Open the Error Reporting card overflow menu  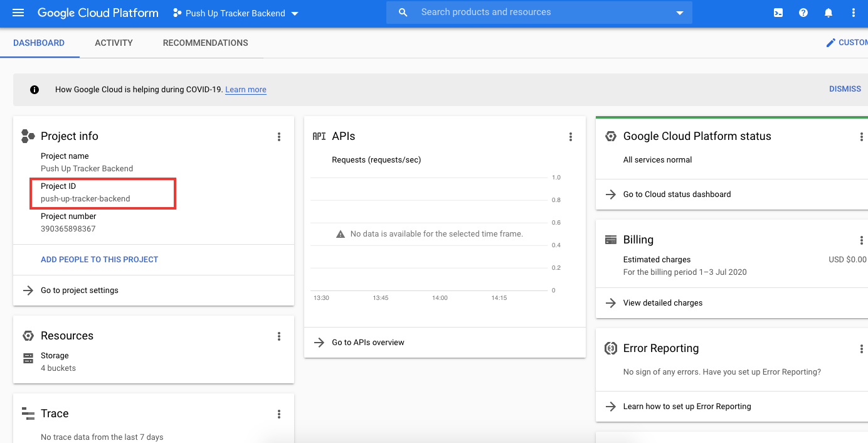[862, 348]
